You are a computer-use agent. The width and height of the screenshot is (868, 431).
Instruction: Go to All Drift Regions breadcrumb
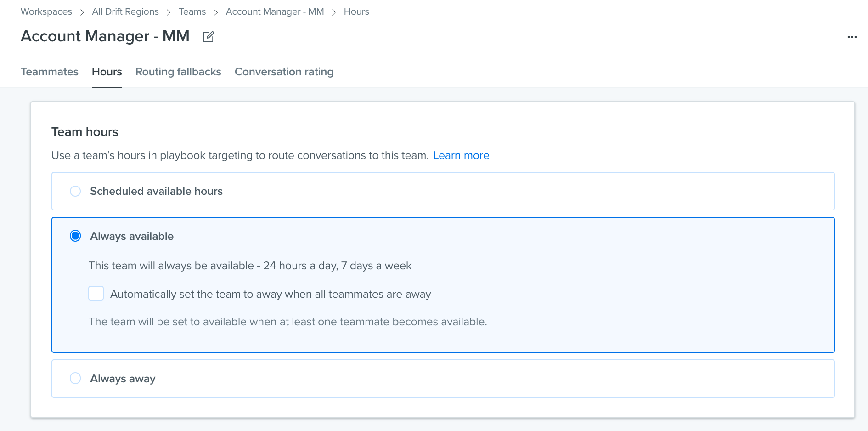[125, 11]
